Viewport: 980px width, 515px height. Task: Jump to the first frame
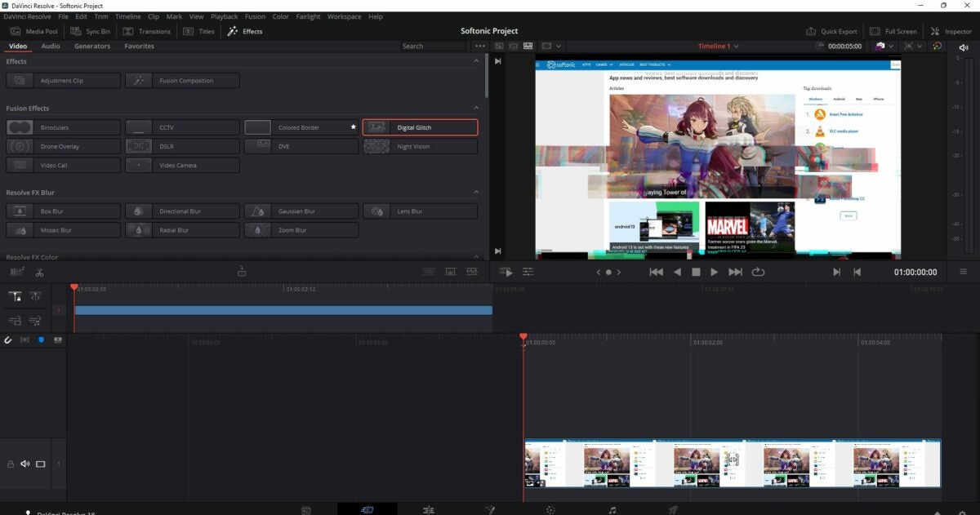(x=656, y=272)
